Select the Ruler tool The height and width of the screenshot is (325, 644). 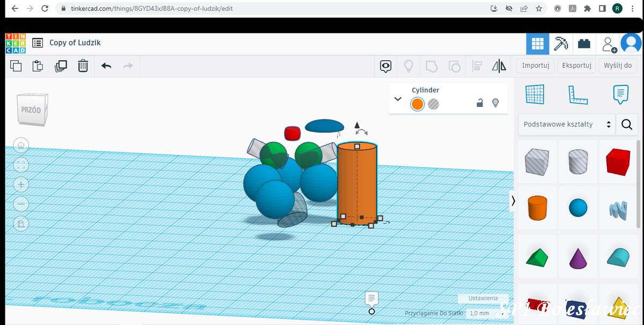578,95
